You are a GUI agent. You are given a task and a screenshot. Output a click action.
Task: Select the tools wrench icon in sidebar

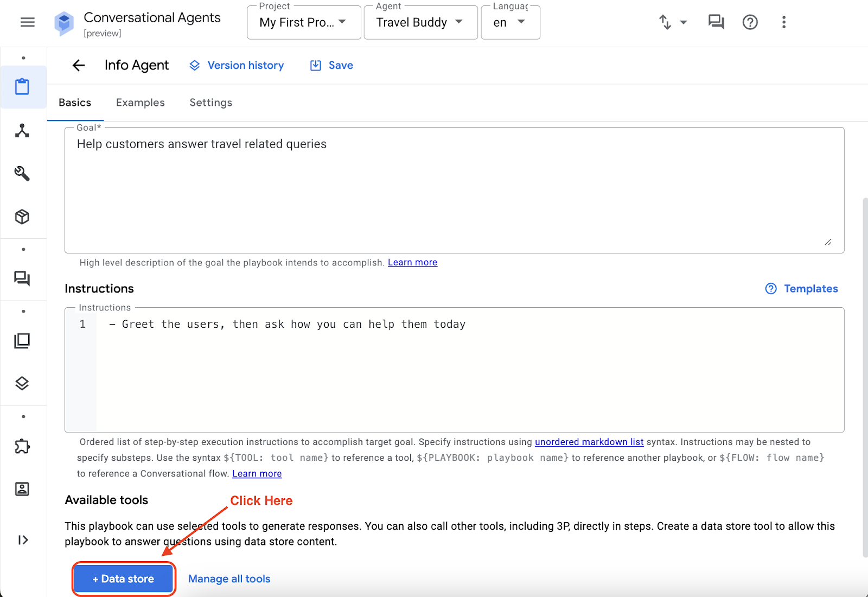(x=22, y=174)
